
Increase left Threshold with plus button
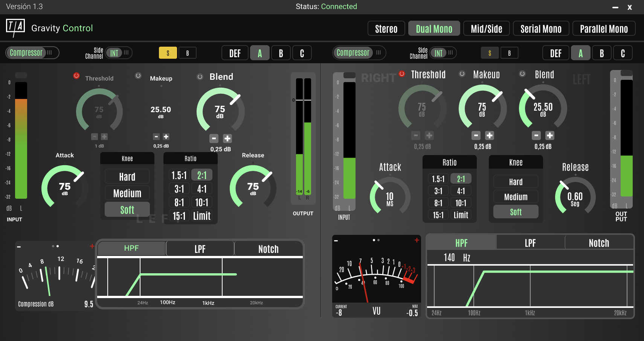104,137
